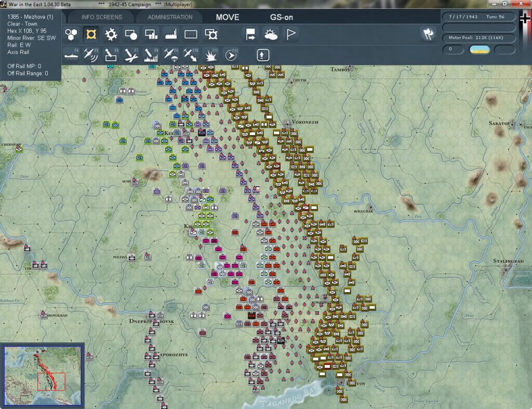Click the Tambov city label on map

[340, 70]
